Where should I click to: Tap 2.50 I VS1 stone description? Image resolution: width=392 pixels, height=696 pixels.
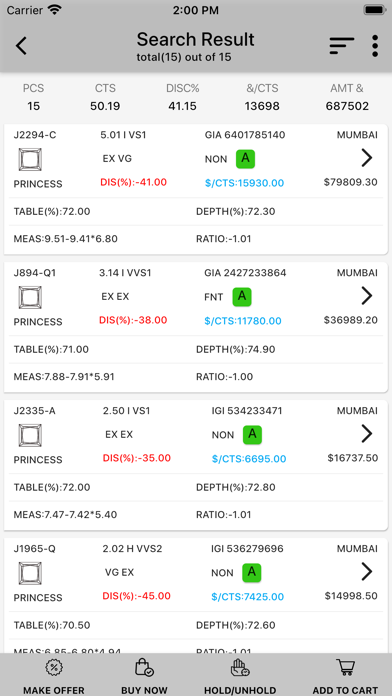point(127,411)
